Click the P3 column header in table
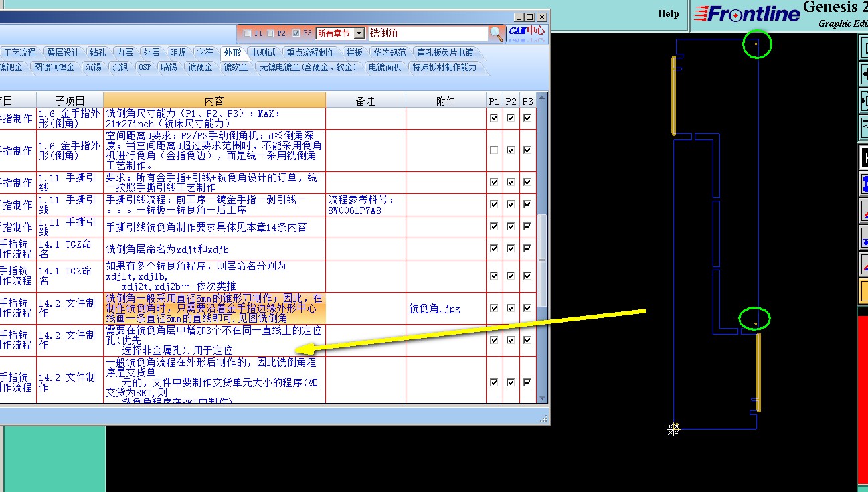Viewport: 868px width, 492px height. [x=527, y=100]
